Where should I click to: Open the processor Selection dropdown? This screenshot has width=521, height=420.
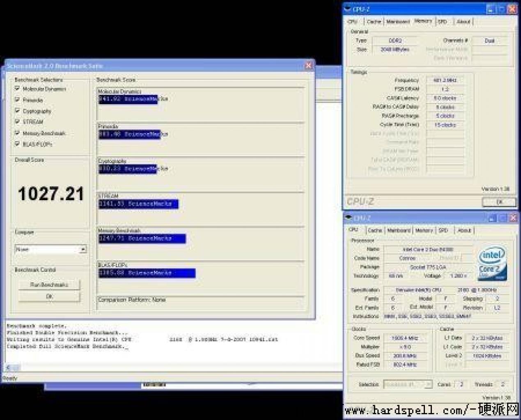pos(428,384)
